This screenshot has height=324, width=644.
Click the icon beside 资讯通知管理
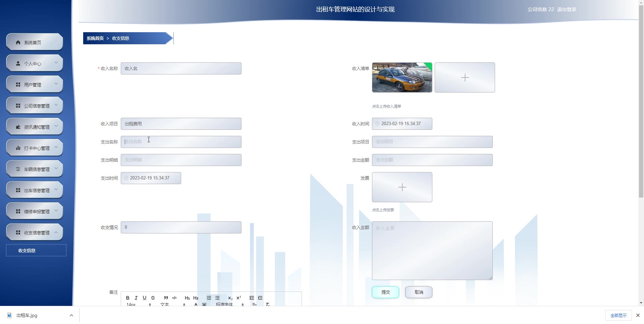click(18, 127)
